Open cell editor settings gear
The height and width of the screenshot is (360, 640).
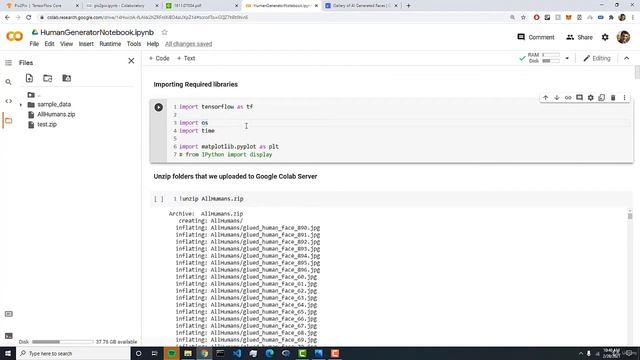[x=591, y=98]
